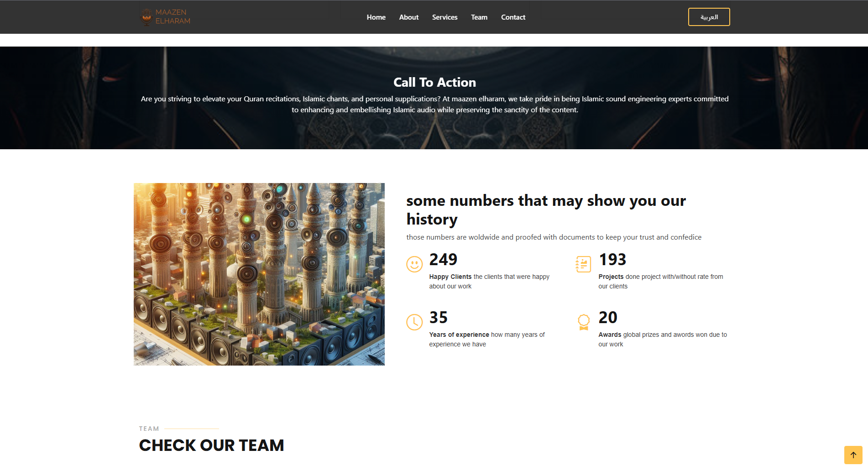
Task: Click the 20 awards counter number
Action: coord(608,318)
